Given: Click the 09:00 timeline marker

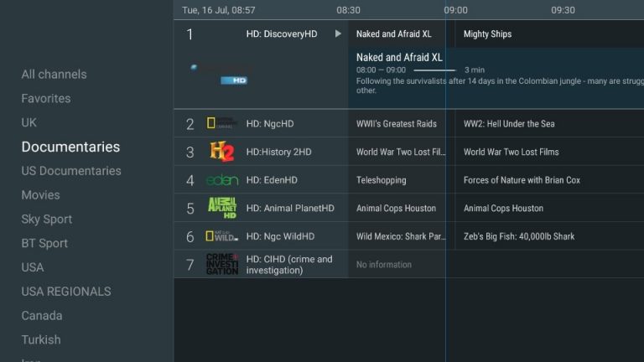Looking at the screenshot, I should [x=455, y=10].
